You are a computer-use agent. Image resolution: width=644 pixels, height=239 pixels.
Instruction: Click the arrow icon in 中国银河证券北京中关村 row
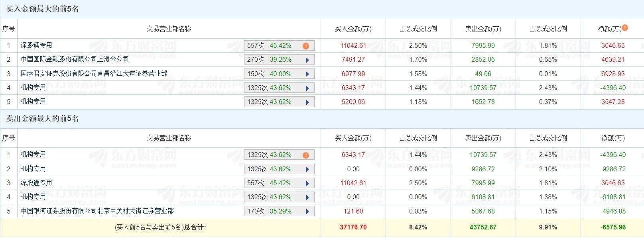[307, 212]
